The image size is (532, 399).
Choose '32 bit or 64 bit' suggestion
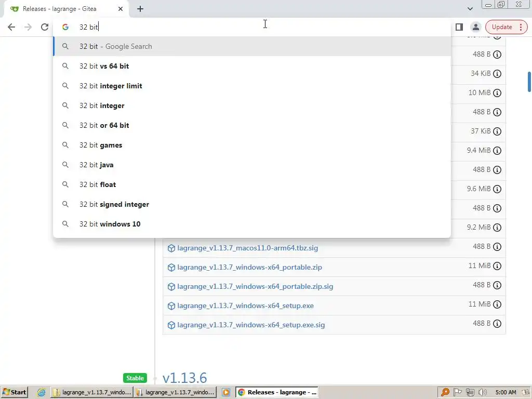pyautogui.click(x=252, y=125)
